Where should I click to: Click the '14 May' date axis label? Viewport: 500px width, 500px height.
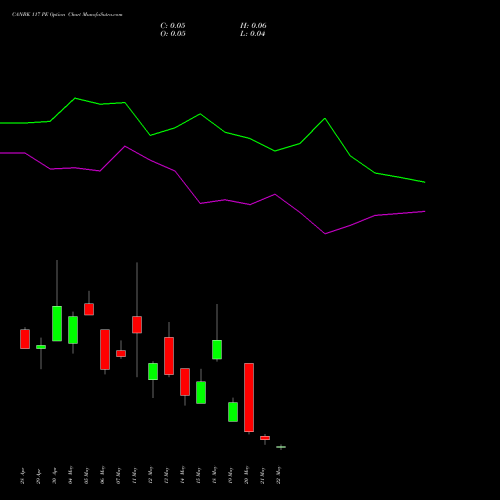click(x=183, y=475)
